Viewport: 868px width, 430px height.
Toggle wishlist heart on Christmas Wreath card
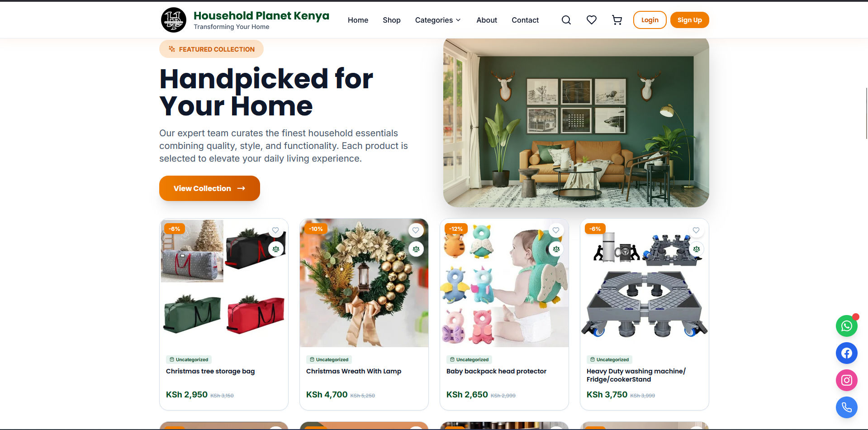416,230
